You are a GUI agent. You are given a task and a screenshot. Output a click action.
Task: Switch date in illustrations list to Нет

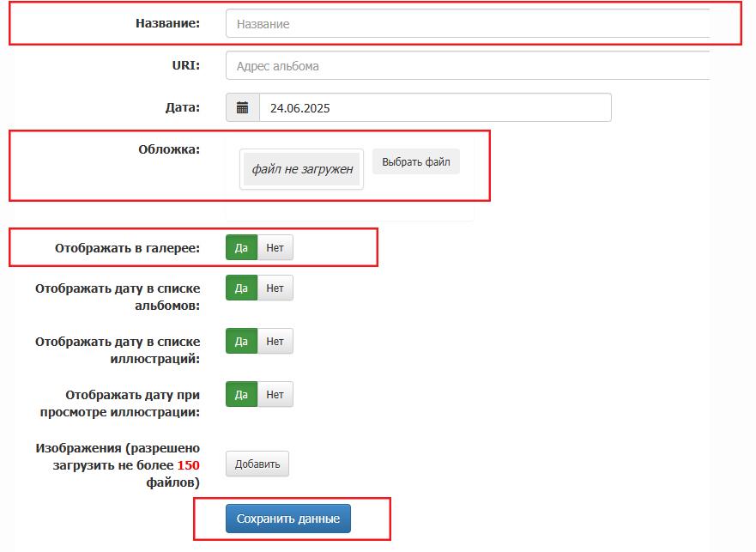275,342
